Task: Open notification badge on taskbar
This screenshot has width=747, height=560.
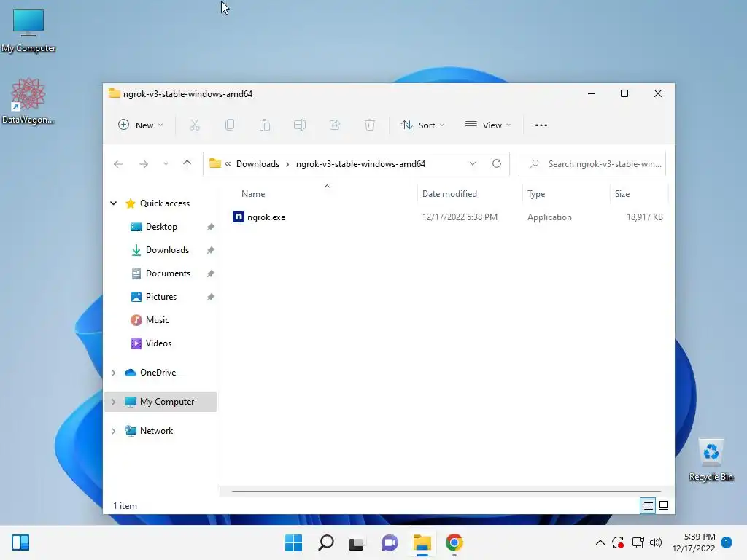Action: click(x=726, y=542)
